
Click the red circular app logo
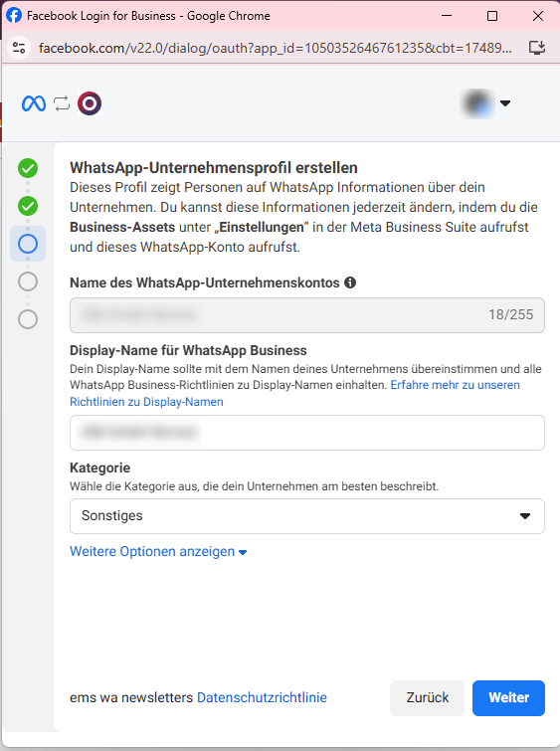point(90,103)
